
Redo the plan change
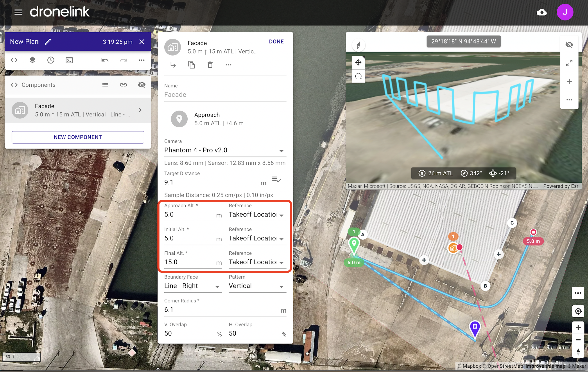click(123, 60)
